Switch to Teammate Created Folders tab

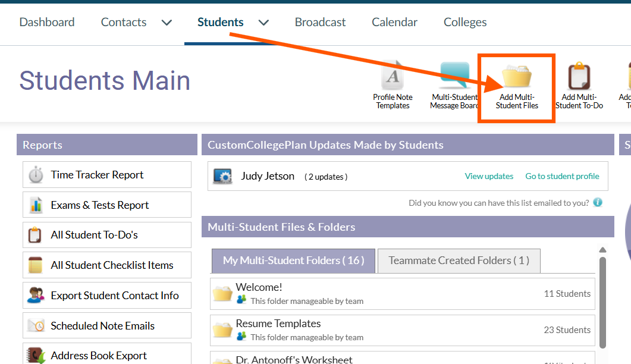click(x=459, y=261)
